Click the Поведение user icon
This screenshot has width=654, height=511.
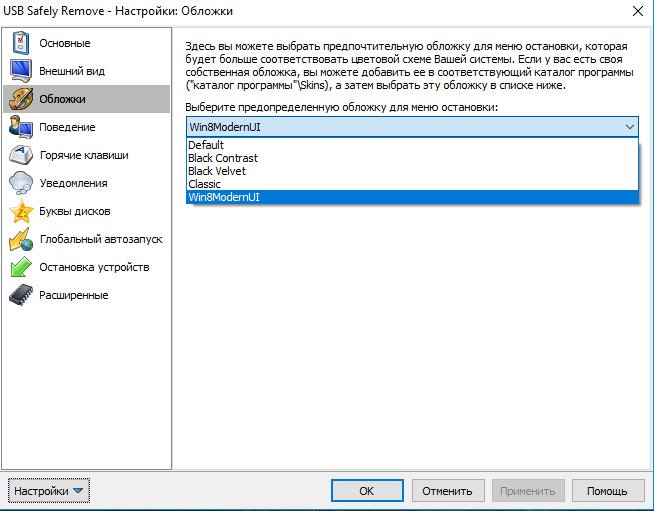[21, 127]
